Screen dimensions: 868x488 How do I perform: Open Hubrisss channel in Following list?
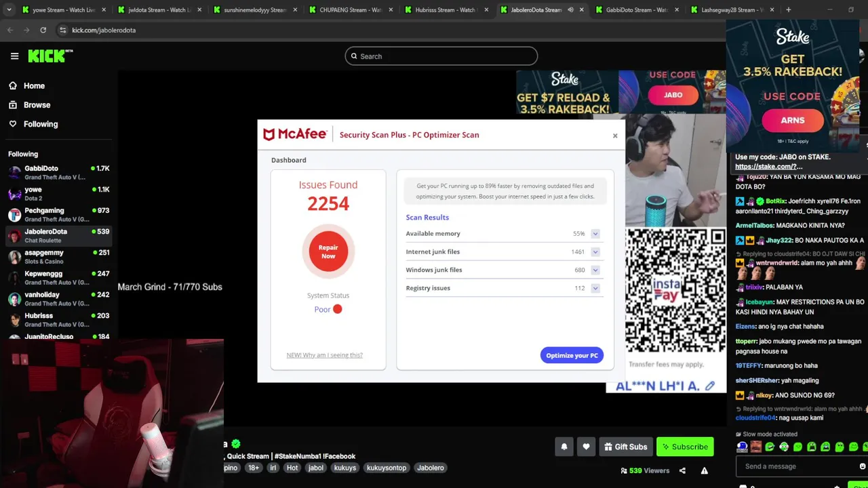pos(58,319)
